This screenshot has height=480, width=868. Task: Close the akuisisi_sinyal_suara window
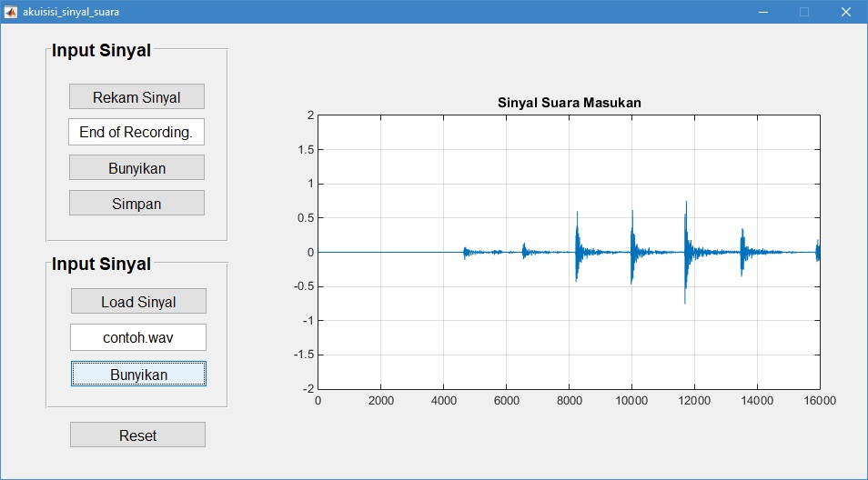[845, 12]
